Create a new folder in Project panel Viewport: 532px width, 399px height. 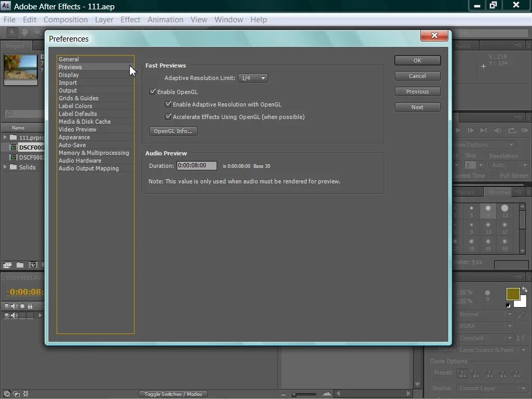(x=20, y=265)
